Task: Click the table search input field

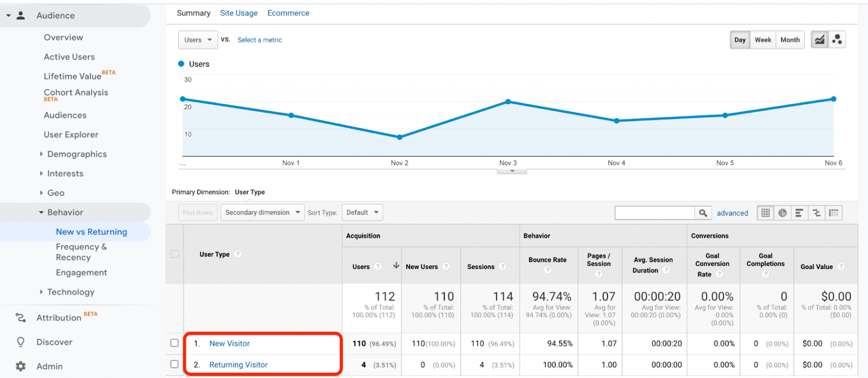Action: [x=655, y=213]
